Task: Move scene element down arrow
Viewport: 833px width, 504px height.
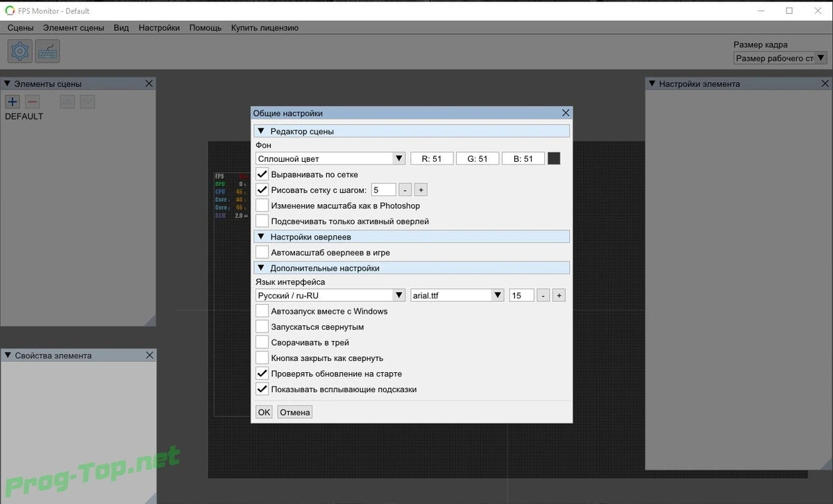Action: tap(87, 102)
